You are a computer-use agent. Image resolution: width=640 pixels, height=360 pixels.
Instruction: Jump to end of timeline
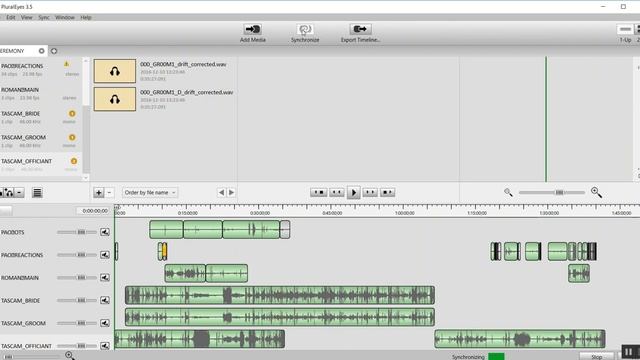pyautogui.click(x=387, y=192)
